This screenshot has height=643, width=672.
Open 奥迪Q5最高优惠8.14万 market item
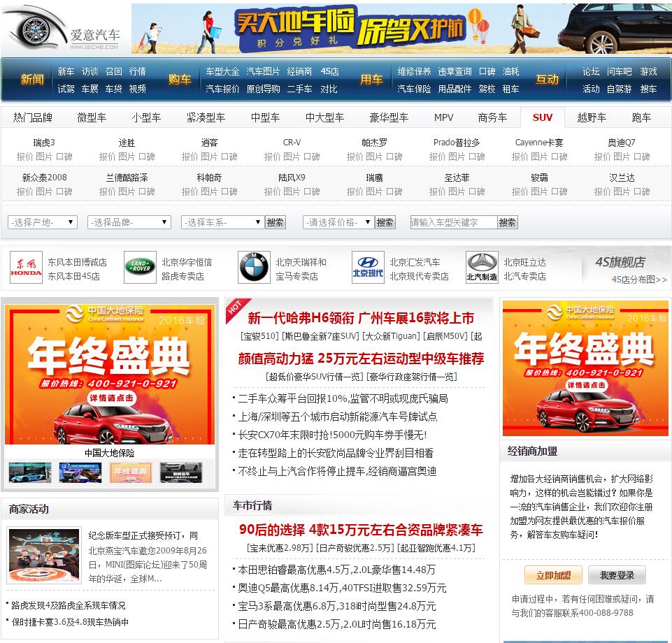click(342, 588)
